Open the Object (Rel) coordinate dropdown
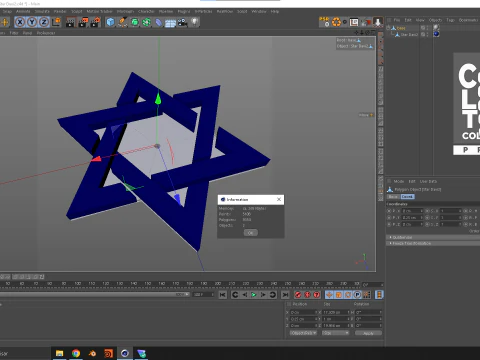Image resolution: width=480 pixels, height=360 pixels. tap(303, 333)
